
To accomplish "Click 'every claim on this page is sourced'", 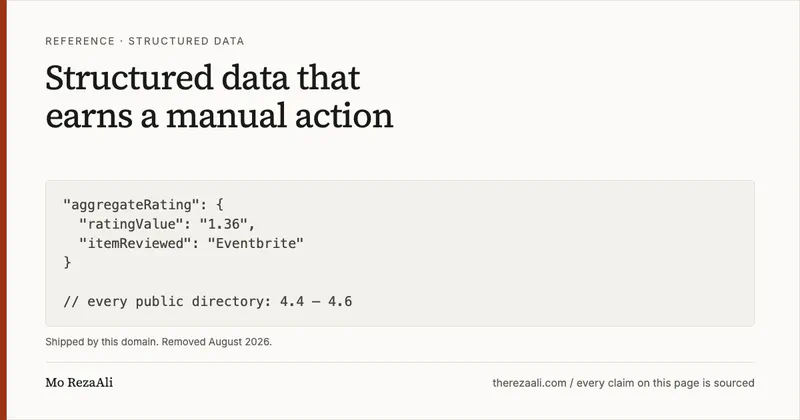I will [665, 383].
